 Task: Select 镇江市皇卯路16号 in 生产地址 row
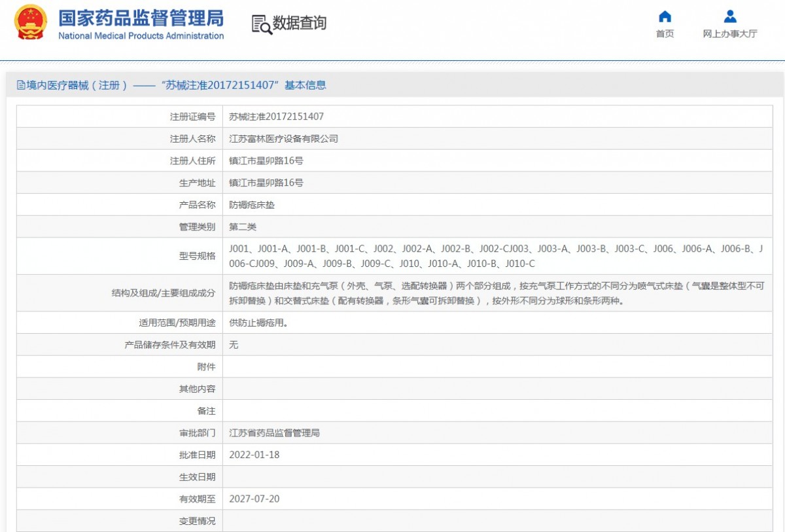coord(266,183)
